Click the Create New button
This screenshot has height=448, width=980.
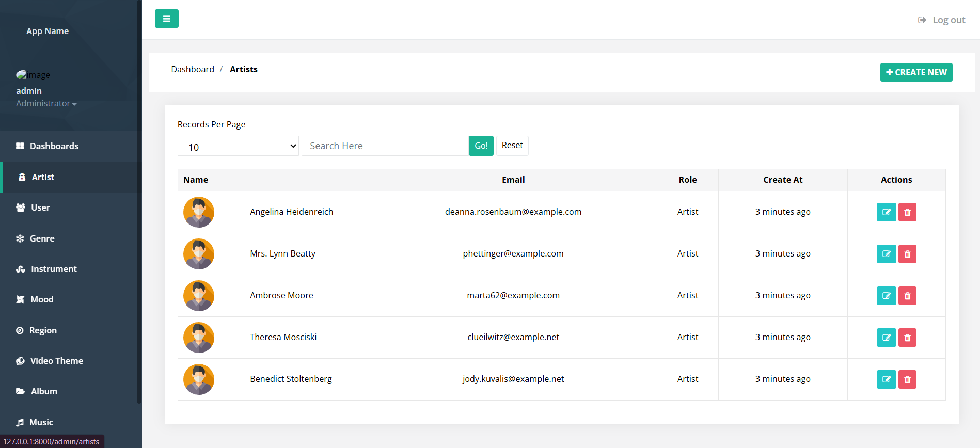(x=916, y=72)
